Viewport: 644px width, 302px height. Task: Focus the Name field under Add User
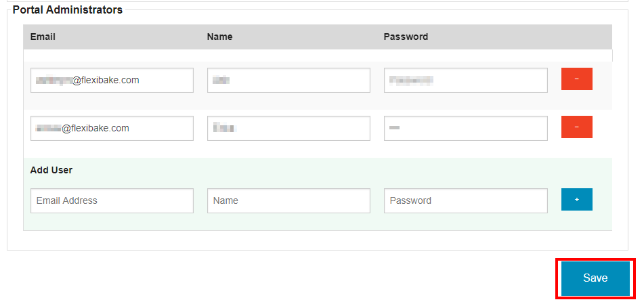(288, 200)
